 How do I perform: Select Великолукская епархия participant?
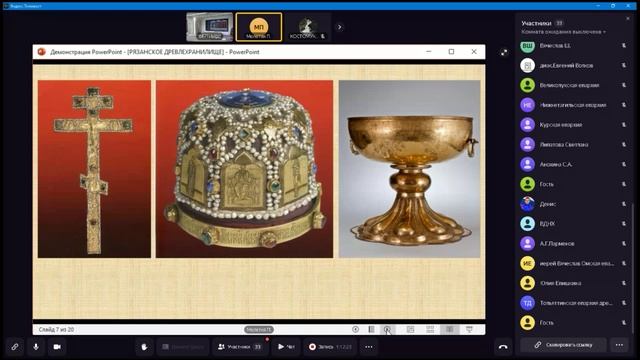click(573, 85)
